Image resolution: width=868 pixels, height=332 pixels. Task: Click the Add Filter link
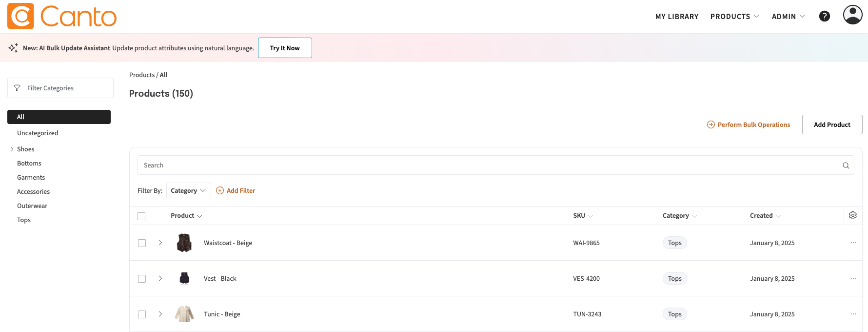[241, 190]
